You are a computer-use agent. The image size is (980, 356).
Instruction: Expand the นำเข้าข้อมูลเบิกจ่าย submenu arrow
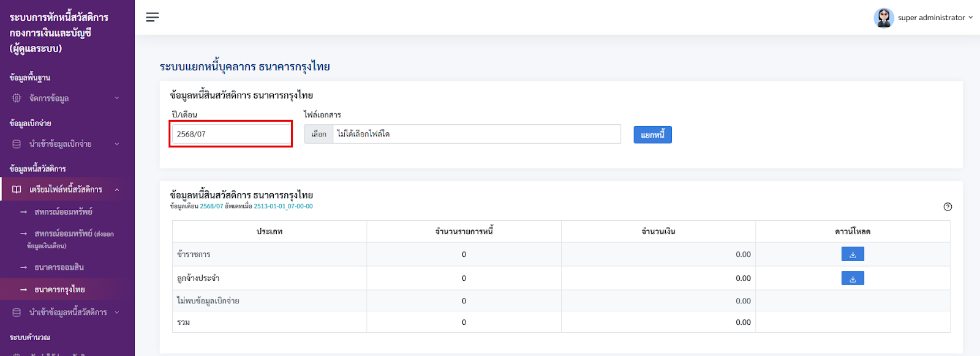tap(117, 144)
